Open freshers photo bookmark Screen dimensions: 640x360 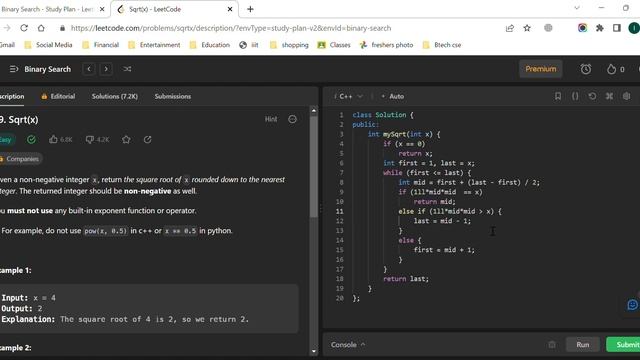[x=386, y=45]
